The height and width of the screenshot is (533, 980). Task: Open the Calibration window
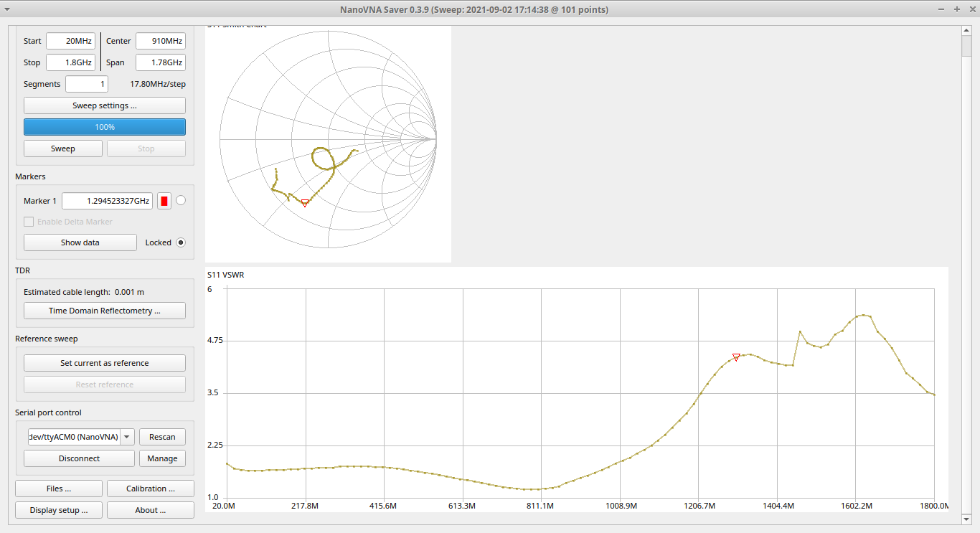151,489
